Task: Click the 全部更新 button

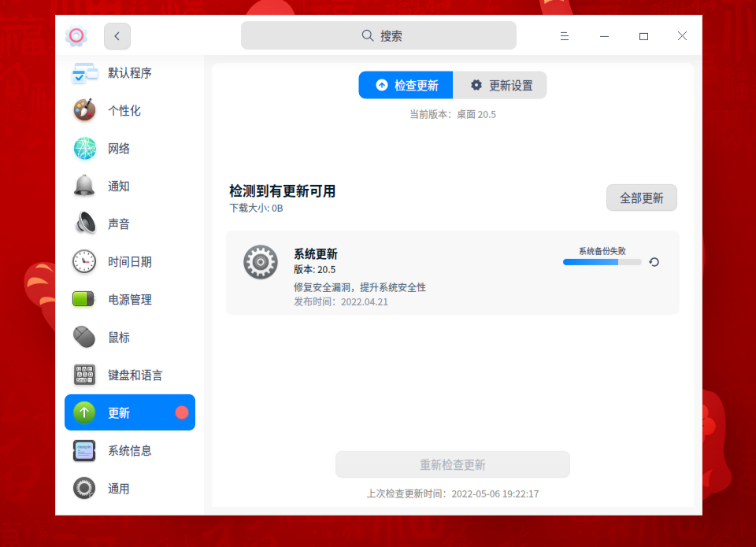Action: (x=641, y=198)
